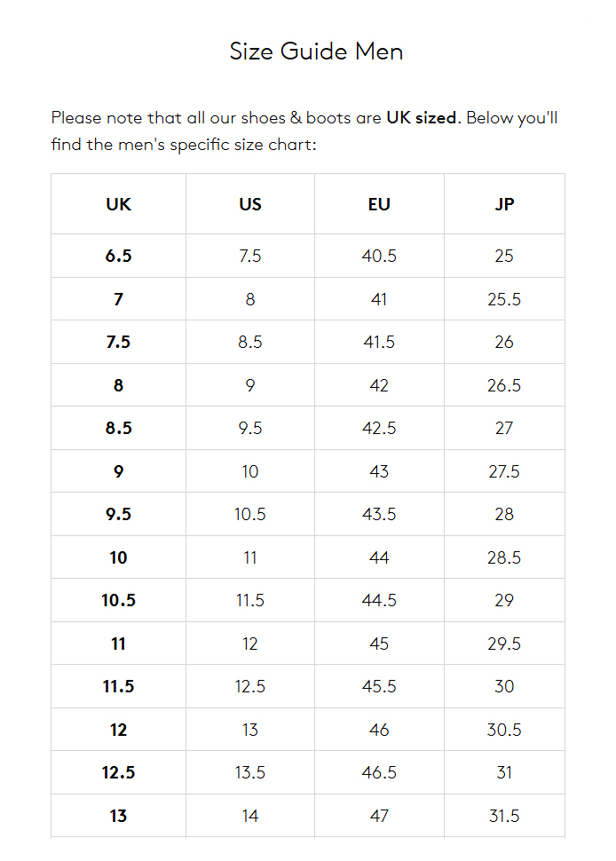
Task: Click UK size 8.5 row label
Action: tap(118, 428)
